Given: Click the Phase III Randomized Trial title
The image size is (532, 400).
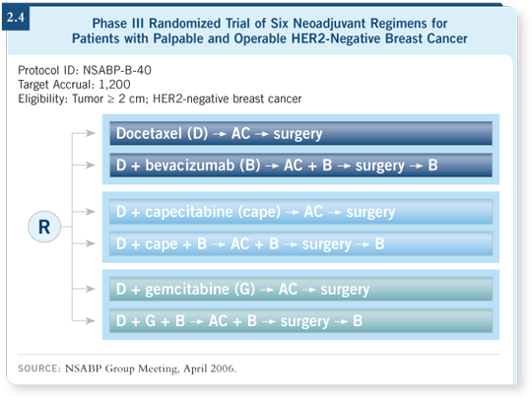Looking at the screenshot, I should 270,24.
